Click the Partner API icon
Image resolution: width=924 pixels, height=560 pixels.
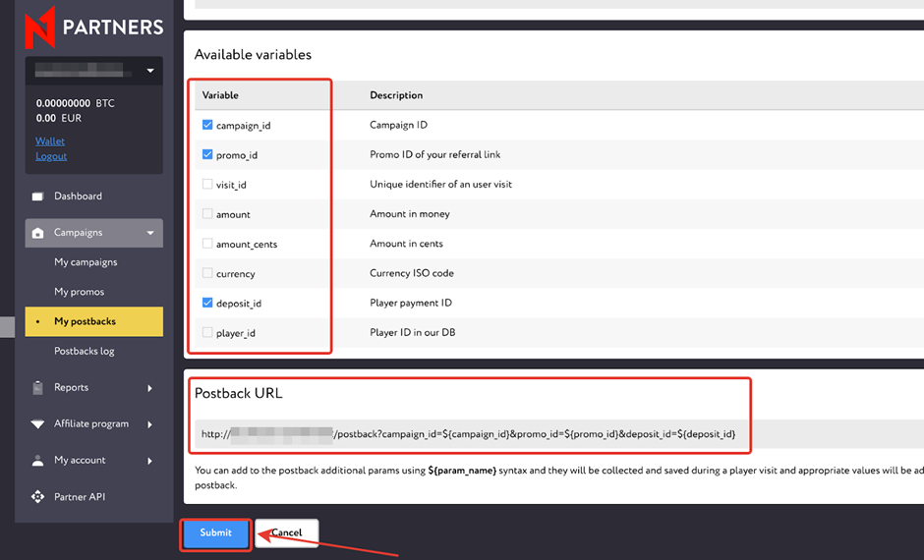(38, 497)
